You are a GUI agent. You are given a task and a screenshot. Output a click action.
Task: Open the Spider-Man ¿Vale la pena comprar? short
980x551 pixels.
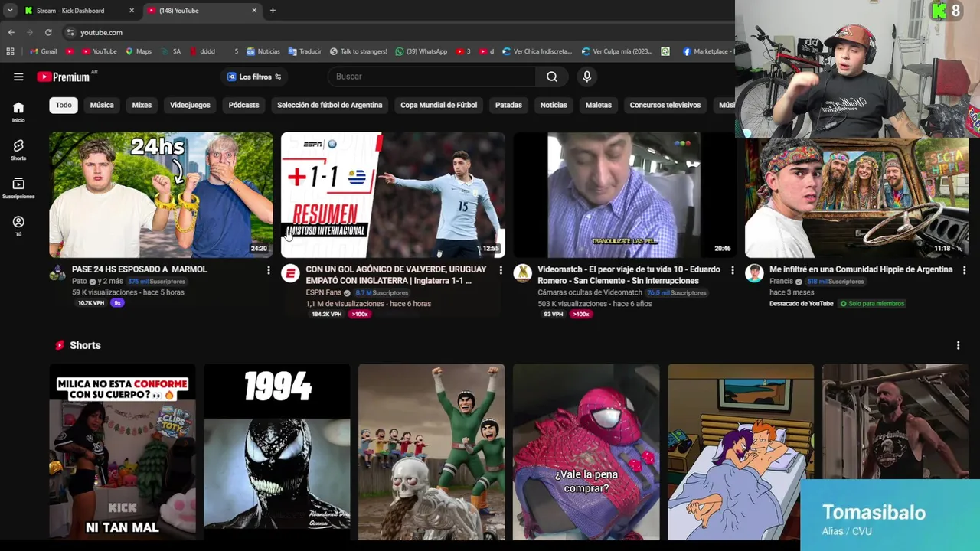pyautogui.click(x=586, y=452)
